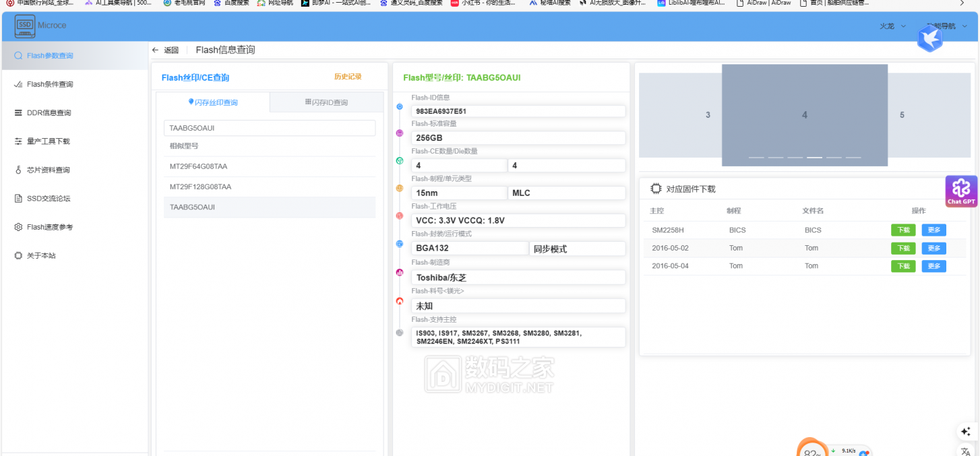Screen dimensions: 980x456
Task: Open the 火龙 dropdown menu
Action: (x=892, y=26)
